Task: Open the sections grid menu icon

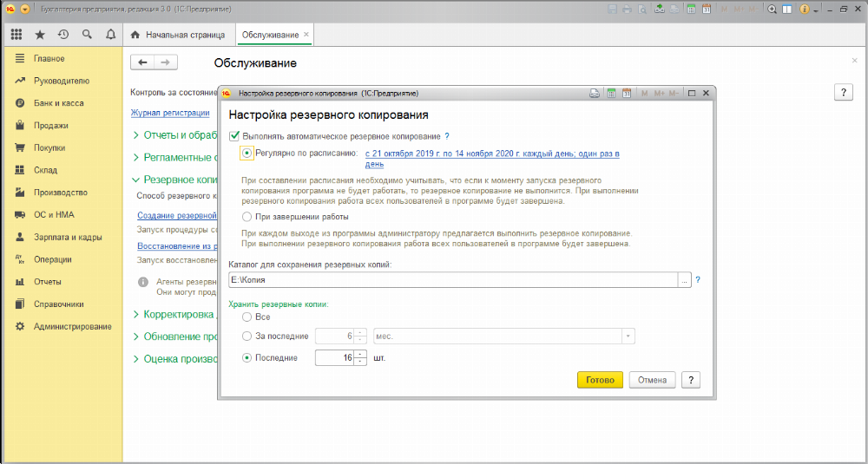Action: point(16,35)
